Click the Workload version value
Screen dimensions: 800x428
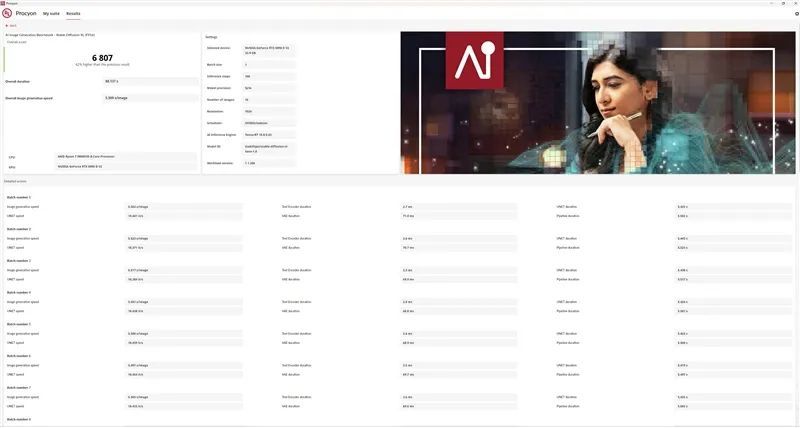tap(269, 163)
